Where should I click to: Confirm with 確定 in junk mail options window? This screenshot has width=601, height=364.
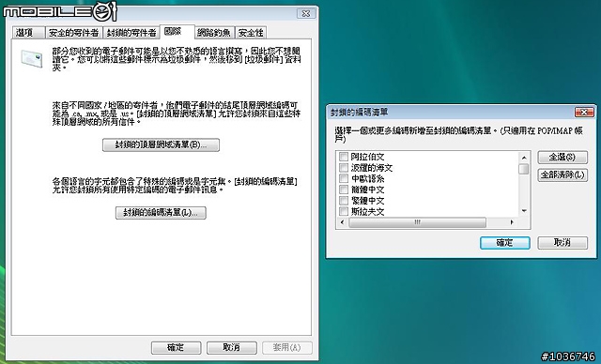176,347
